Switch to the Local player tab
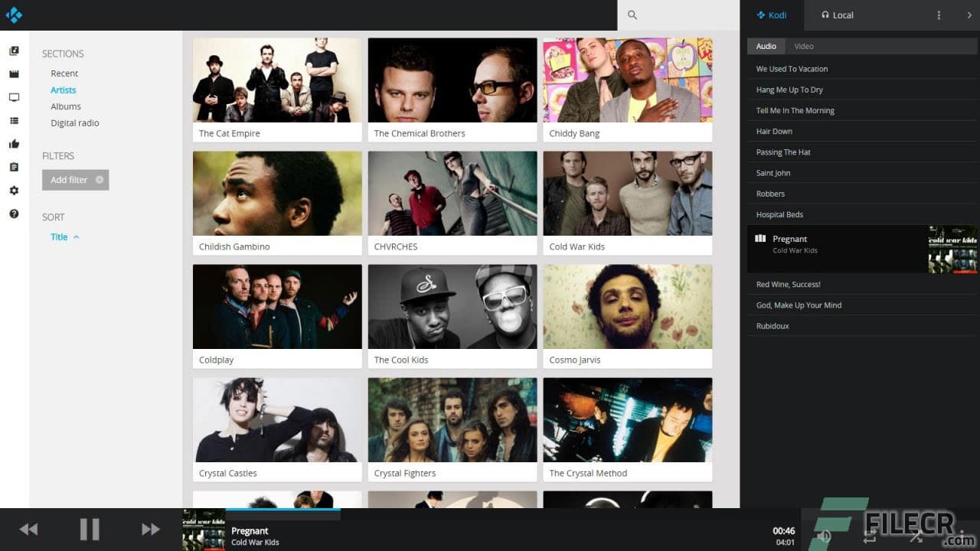Viewport: 980px width, 551px height. 837,15
